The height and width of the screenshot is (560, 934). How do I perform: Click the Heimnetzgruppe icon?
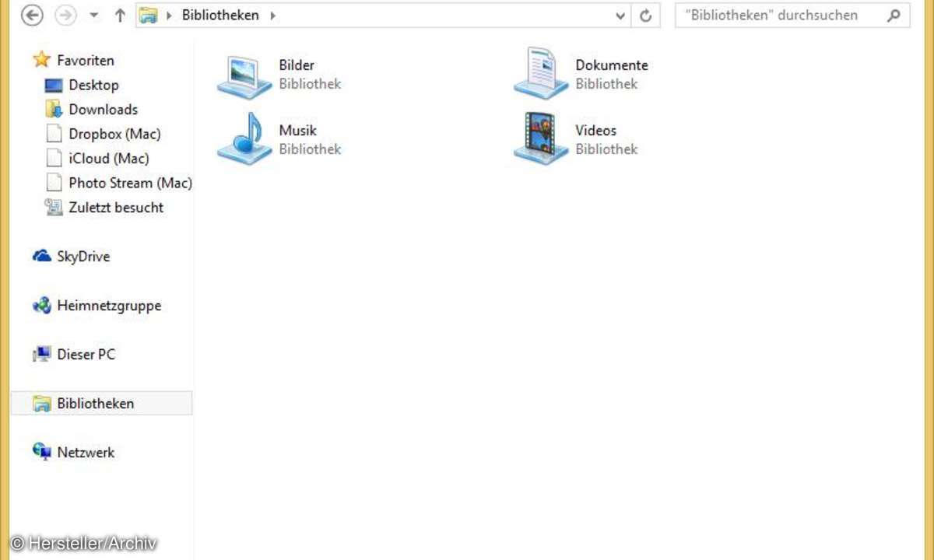point(42,306)
